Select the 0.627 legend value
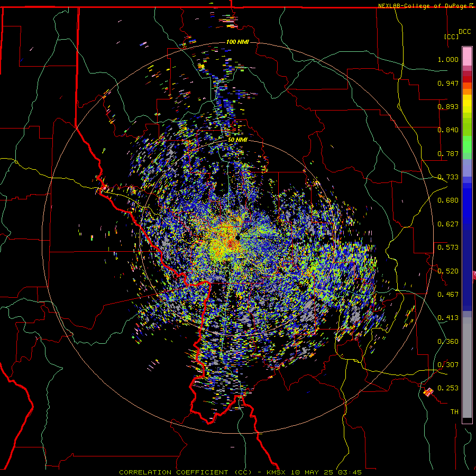This screenshot has width=476, height=476. coord(448,224)
